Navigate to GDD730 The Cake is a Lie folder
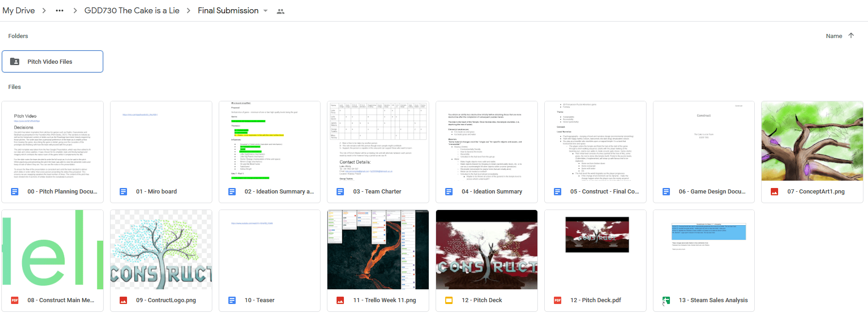868x315 pixels. [132, 11]
